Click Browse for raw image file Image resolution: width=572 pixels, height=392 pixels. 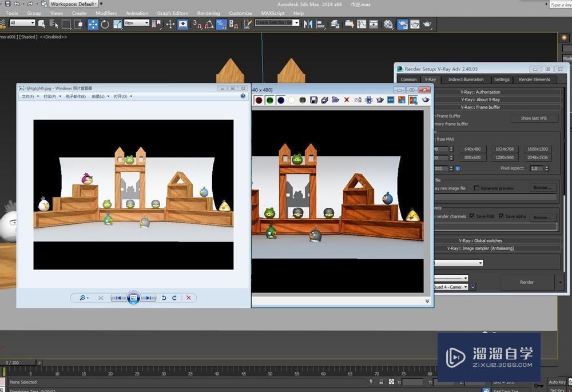click(542, 188)
